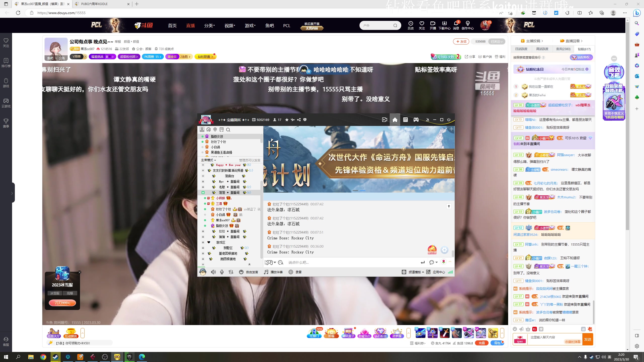Viewport: 644px width, 362px height.
Task: Open the emoji picker in chat toolbar
Action: pos(515,329)
